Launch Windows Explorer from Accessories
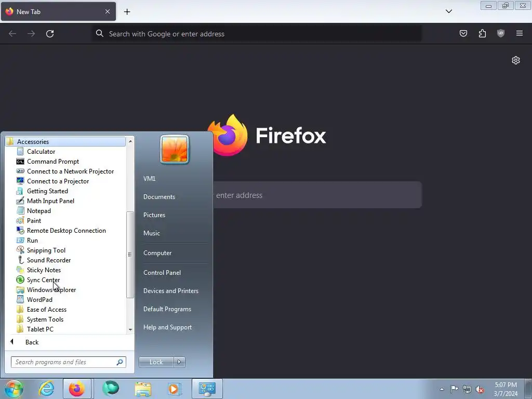Screen dimensions: 532x399 [x=46, y=290]
